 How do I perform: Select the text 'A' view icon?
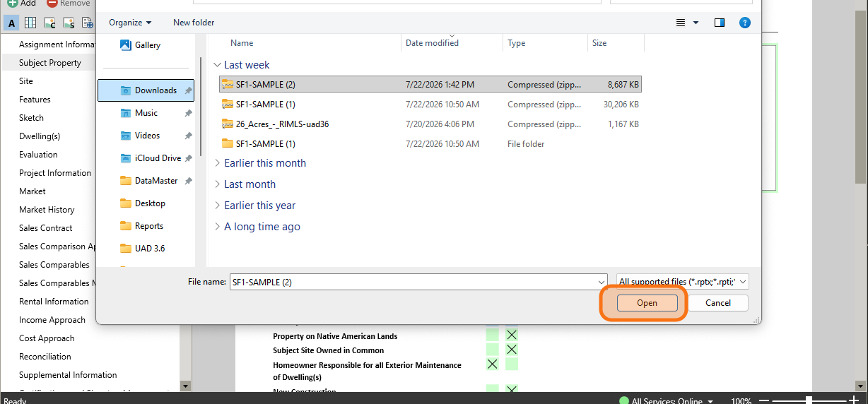[x=11, y=23]
